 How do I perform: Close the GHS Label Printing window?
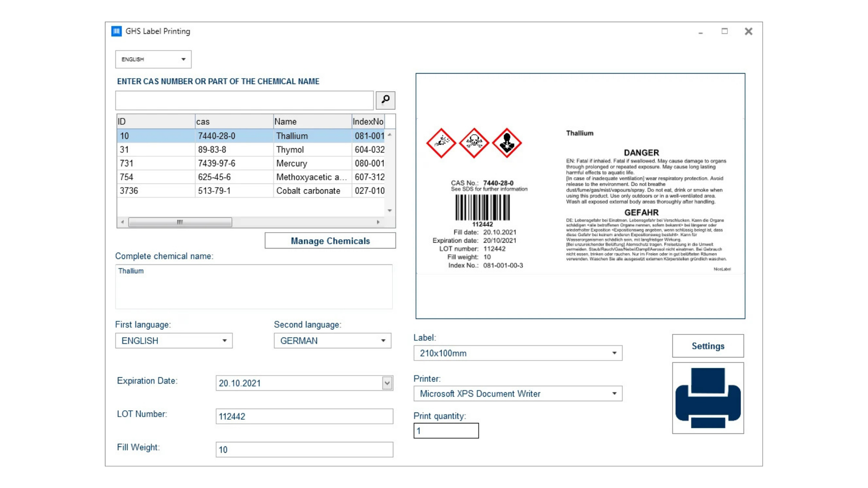(x=749, y=31)
